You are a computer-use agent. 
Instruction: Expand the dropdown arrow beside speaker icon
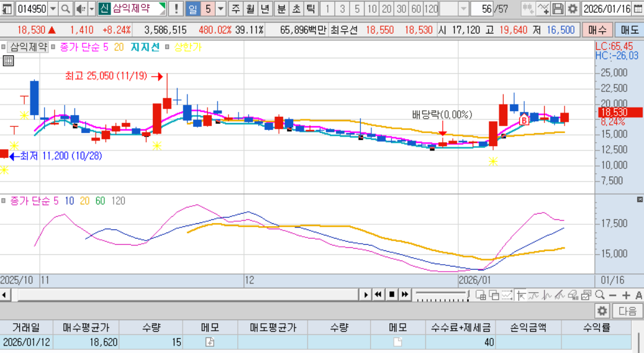click(x=91, y=9)
